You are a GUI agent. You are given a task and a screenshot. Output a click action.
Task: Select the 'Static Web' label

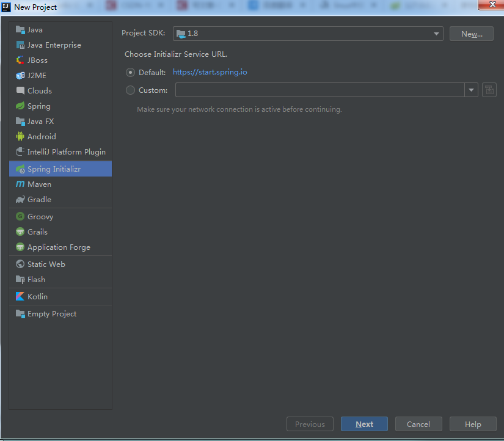[46, 264]
